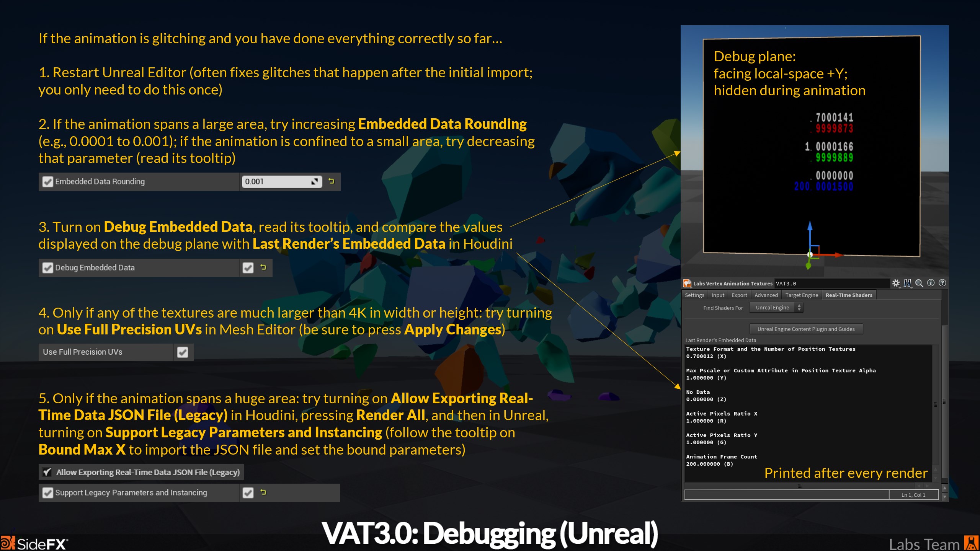The width and height of the screenshot is (980, 551).
Task: Uncheck the Support Legacy Parameters and Instancing value
Action: click(x=248, y=493)
